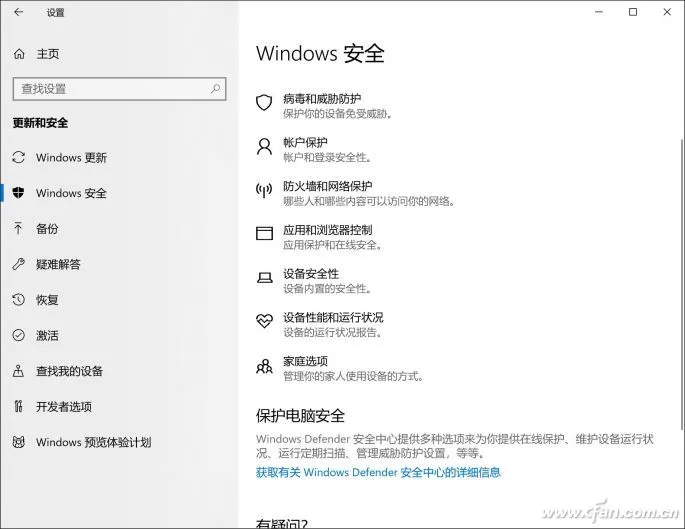This screenshot has height=529, width=685.
Task: Minimize the Settings window
Action: coord(599,12)
